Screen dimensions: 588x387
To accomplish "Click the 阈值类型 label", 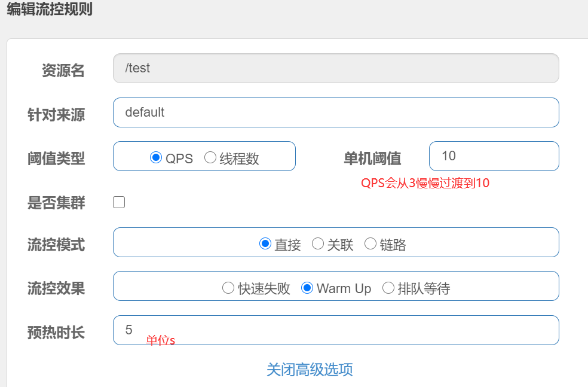I will click(56, 159).
